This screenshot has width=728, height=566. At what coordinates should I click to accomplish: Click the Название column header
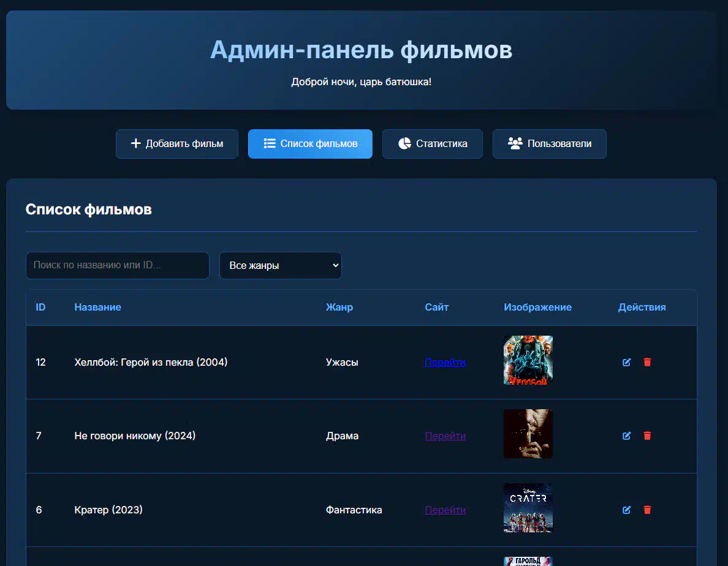click(x=97, y=307)
